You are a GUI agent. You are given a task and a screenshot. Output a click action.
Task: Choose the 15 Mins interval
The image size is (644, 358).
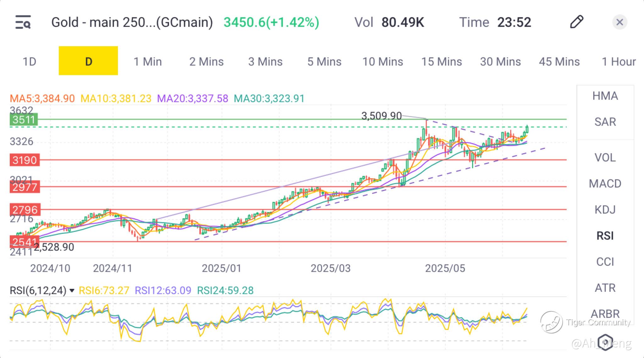click(x=441, y=62)
